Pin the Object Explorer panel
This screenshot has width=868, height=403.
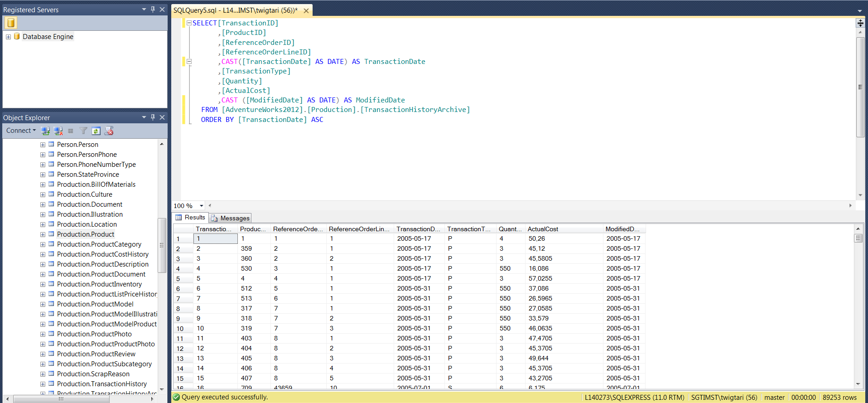153,117
